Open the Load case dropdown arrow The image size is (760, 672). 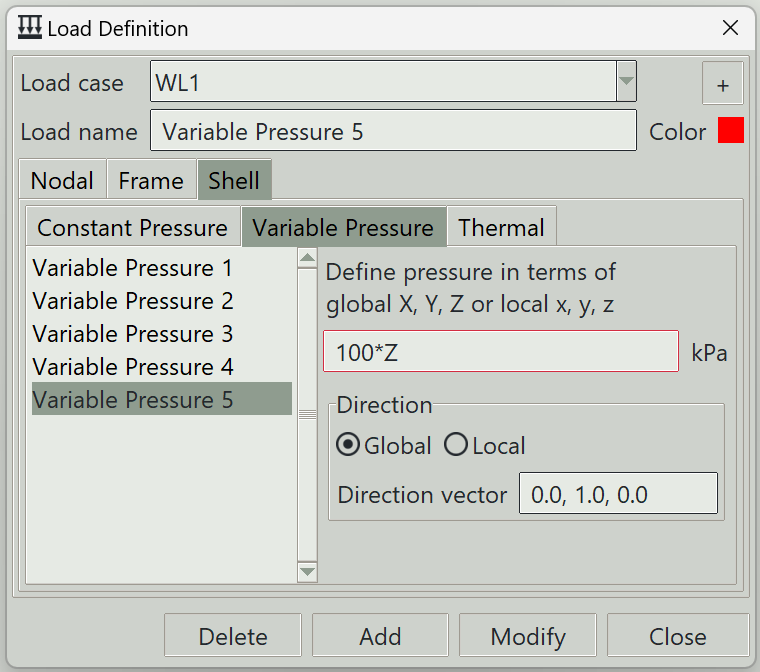coord(626,81)
